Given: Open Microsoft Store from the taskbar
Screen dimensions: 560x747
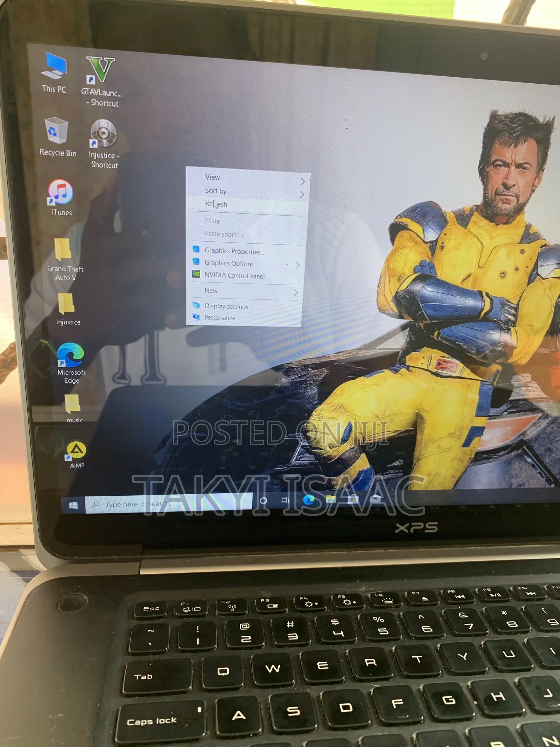Looking at the screenshot, I should [352, 499].
